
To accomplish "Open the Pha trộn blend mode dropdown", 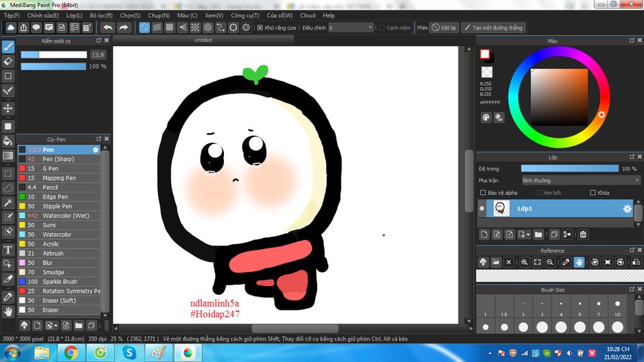I will coord(580,180).
